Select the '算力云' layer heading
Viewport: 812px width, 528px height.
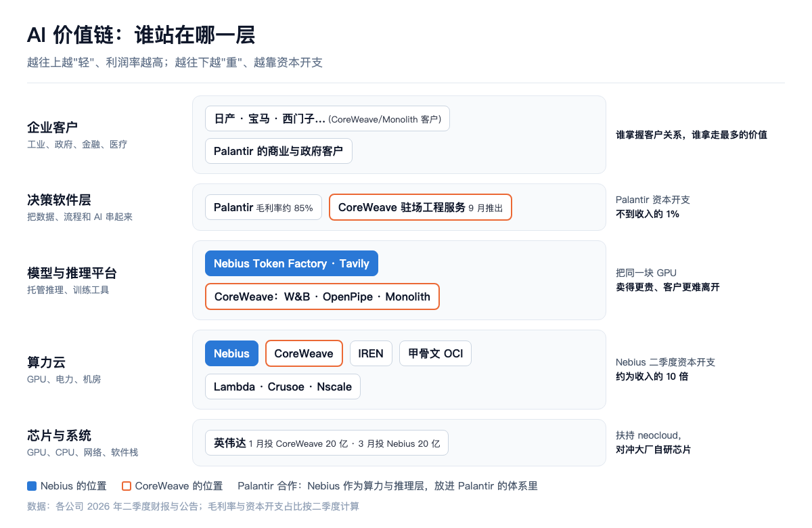46,363
